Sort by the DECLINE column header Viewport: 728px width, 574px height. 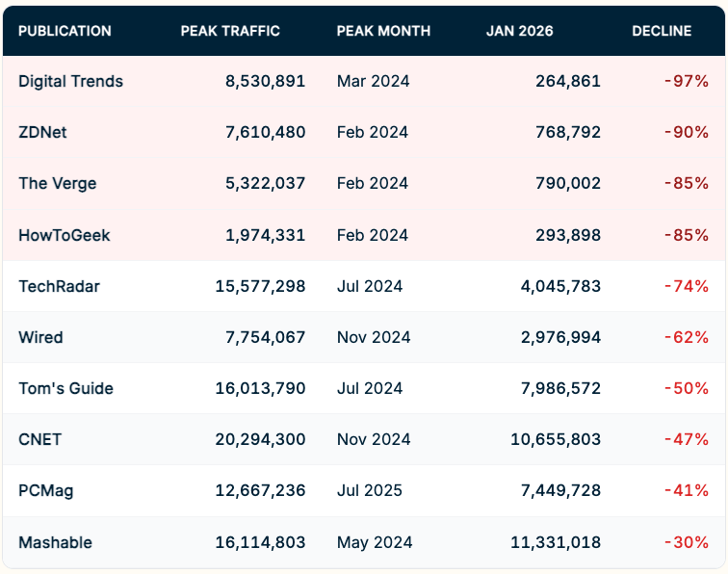pyautogui.click(x=662, y=31)
